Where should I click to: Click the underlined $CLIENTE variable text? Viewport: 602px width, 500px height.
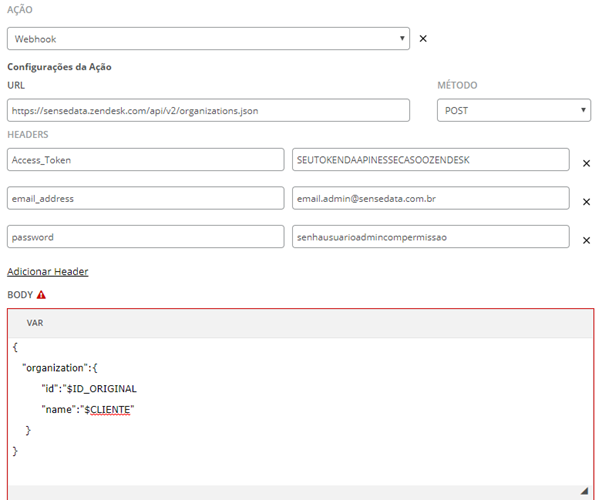[x=107, y=410]
